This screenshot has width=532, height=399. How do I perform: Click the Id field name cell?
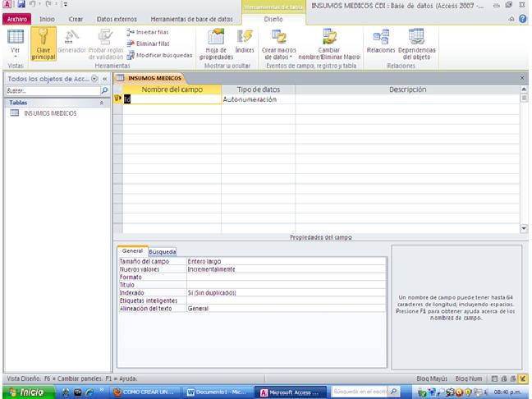click(x=172, y=99)
